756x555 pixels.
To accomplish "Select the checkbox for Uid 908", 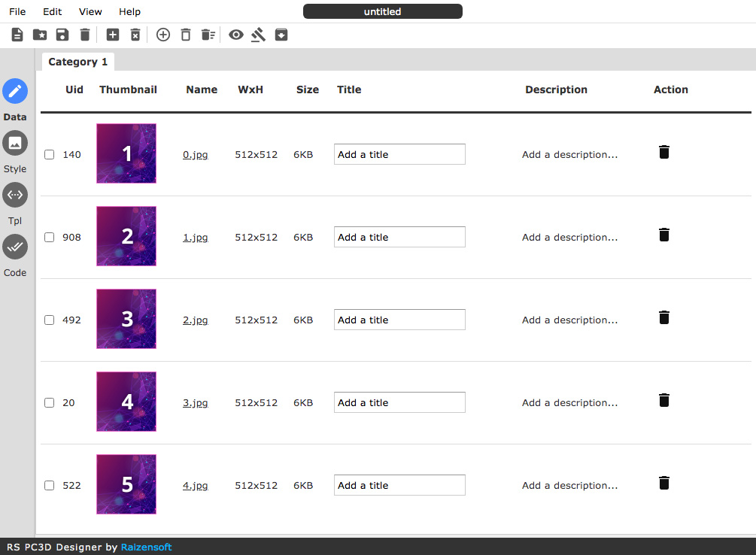I will tap(50, 237).
